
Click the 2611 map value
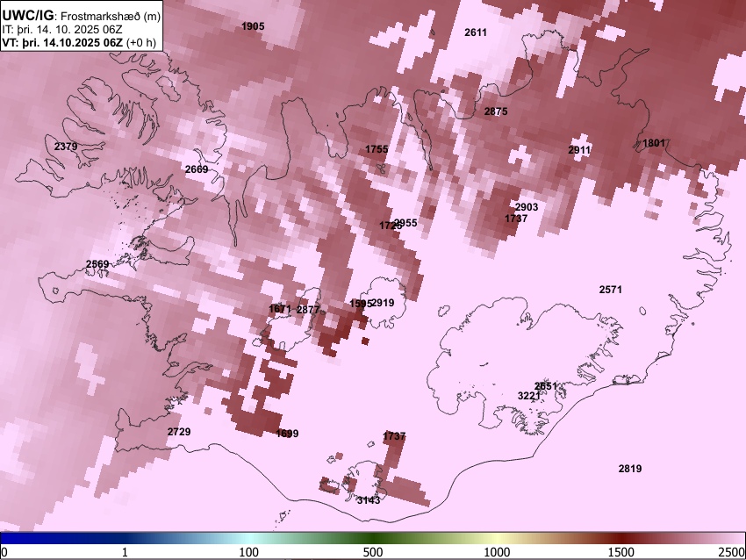point(476,32)
